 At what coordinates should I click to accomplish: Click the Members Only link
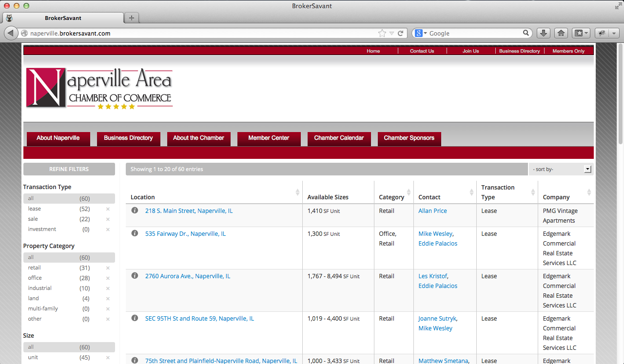pos(568,51)
